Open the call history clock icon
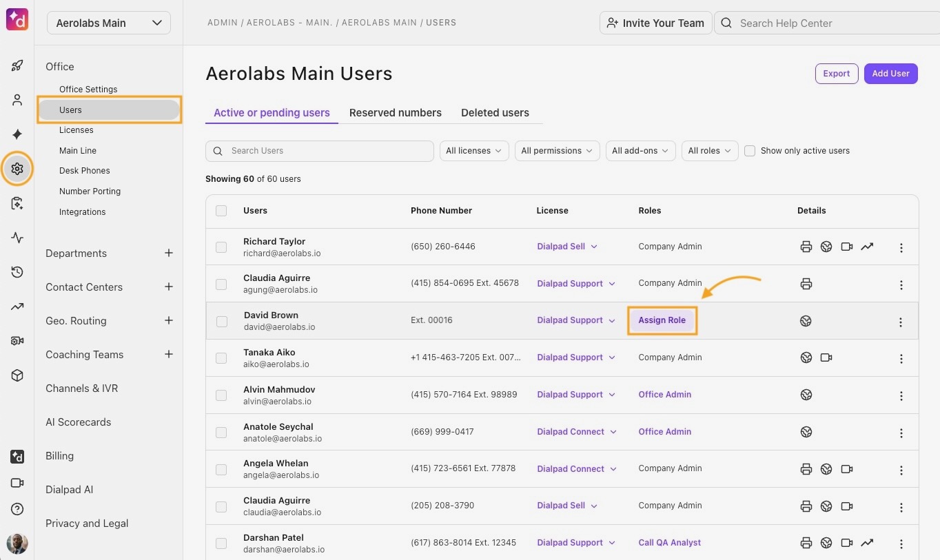The height and width of the screenshot is (560, 940). (17, 272)
